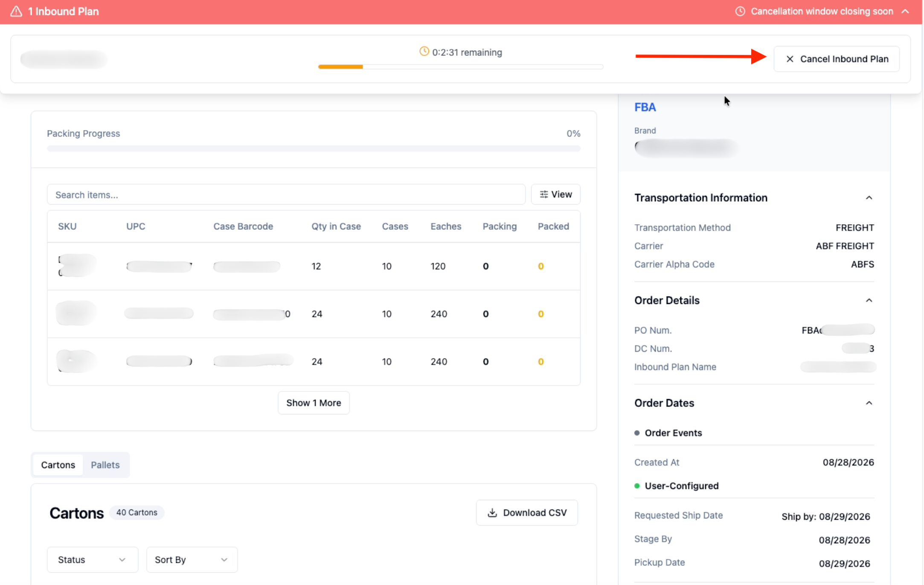This screenshot has height=585, width=924.
Task: Click the Packing column header
Action: click(500, 226)
